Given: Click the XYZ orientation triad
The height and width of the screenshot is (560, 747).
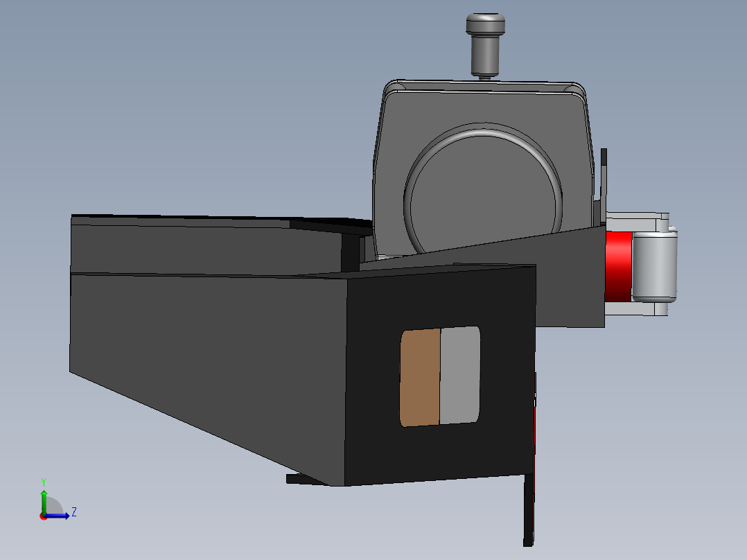Looking at the screenshot, I should tap(57, 500).
